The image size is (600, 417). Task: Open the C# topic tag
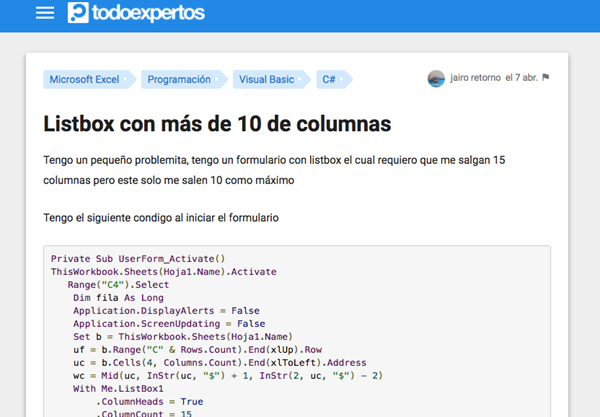pyautogui.click(x=334, y=79)
